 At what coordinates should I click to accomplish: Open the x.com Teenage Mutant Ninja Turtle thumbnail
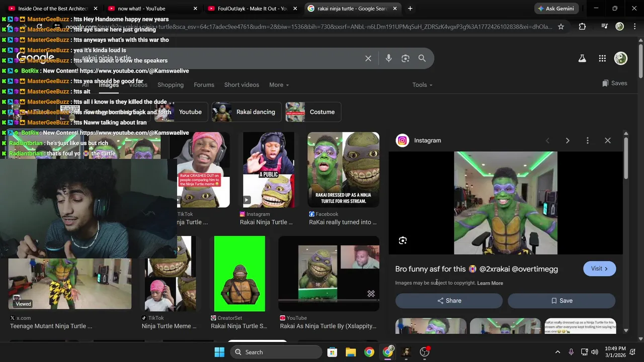(70, 284)
